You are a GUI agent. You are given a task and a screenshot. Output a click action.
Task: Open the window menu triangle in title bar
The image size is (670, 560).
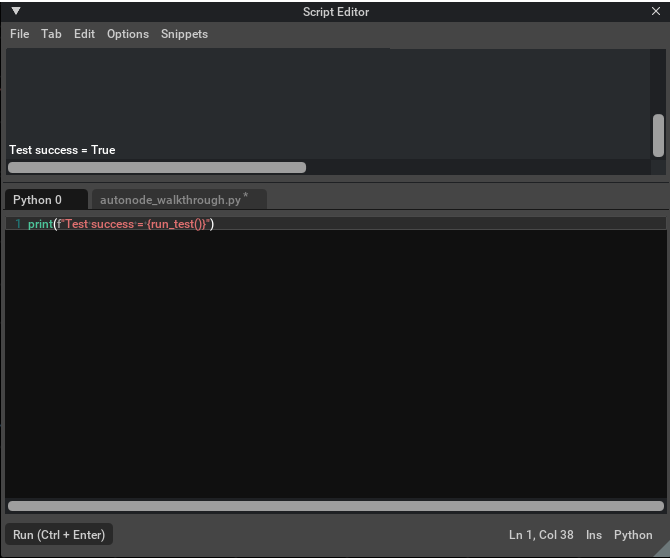pos(16,11)
